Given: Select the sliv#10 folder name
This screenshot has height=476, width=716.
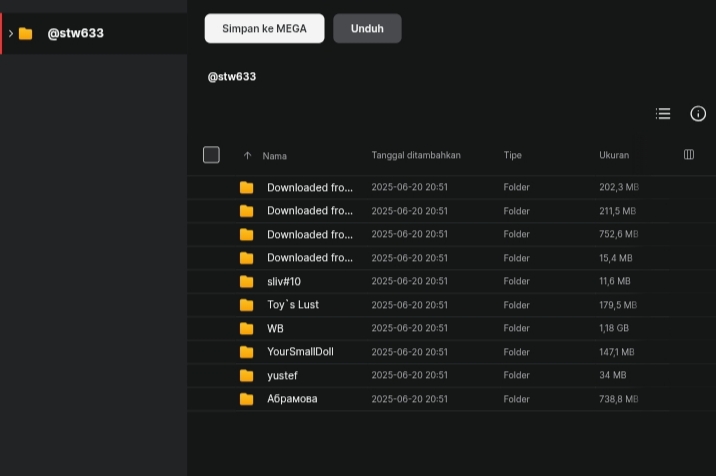Looking at the screenshot, I should click(x=284, y=281).
